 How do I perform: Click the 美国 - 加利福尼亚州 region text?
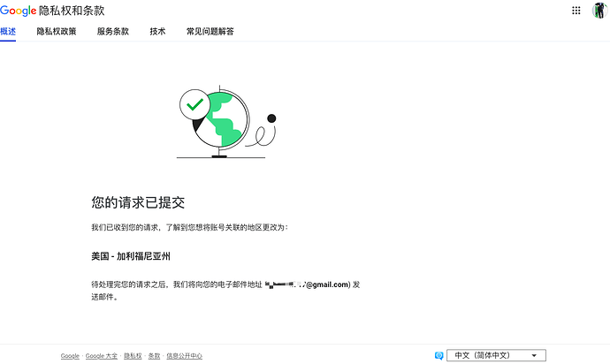[x=131, y=256]
